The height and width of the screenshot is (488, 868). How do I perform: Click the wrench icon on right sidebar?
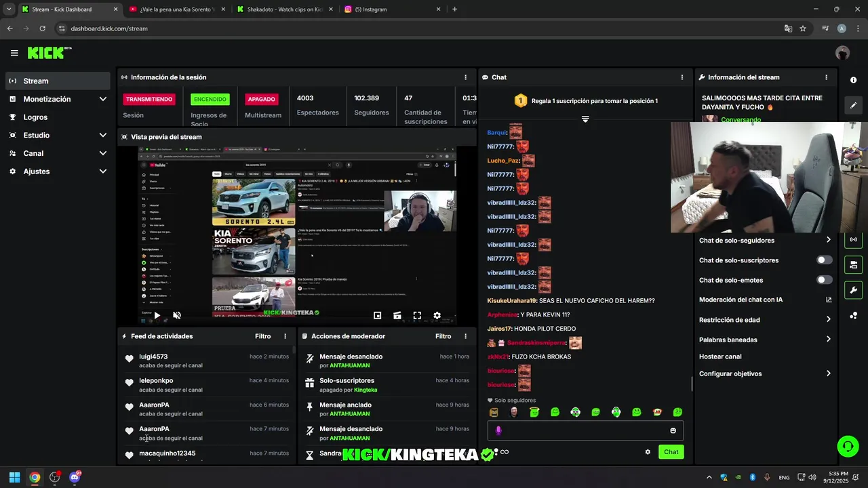pos(853,290)
